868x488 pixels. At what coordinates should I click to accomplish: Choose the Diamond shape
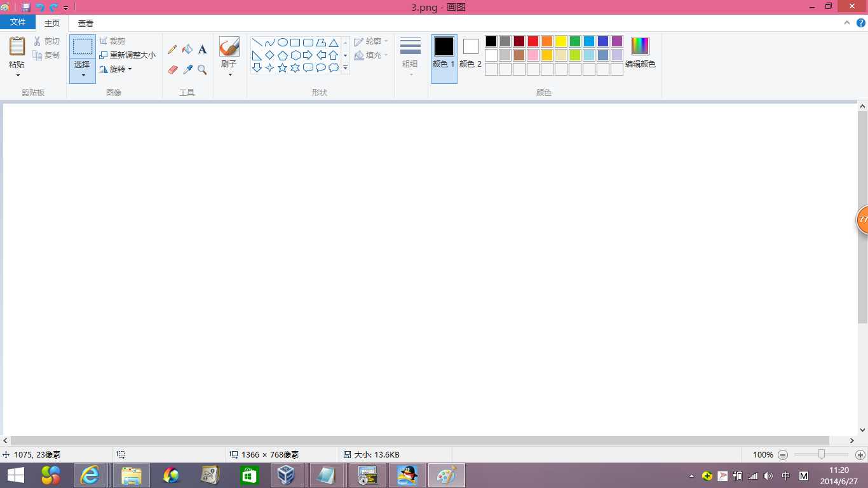tap(269, 55)
